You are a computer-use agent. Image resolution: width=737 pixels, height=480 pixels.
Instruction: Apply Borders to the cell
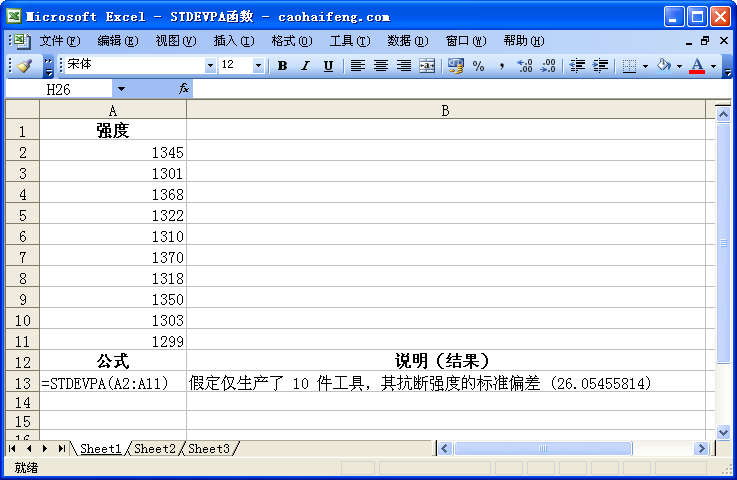coord(629,66)
